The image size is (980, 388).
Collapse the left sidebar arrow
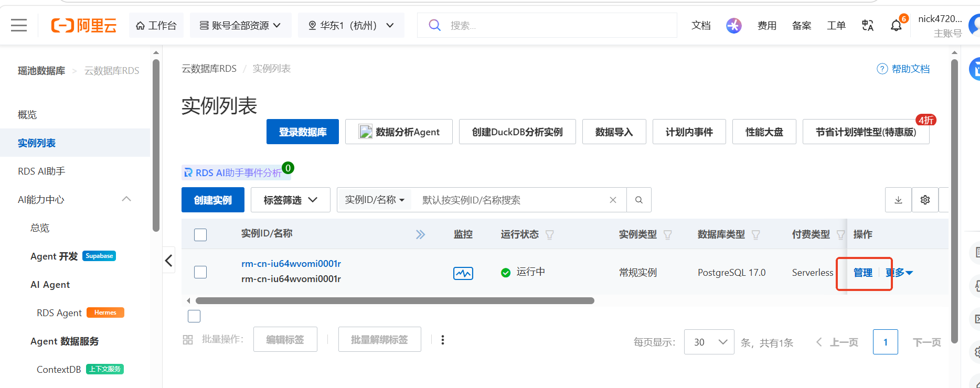(x=168, y=260)
